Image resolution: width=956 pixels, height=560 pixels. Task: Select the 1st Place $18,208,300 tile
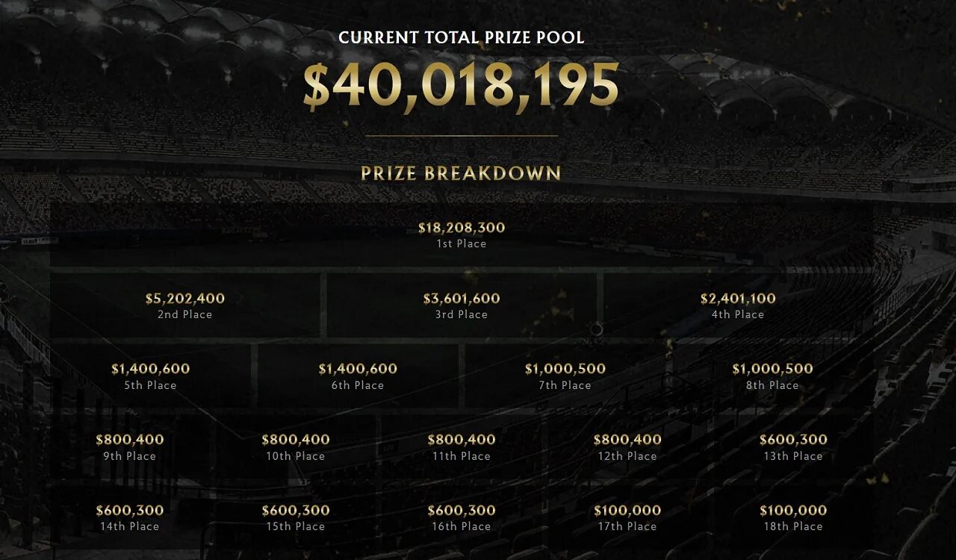coord(462,234)
